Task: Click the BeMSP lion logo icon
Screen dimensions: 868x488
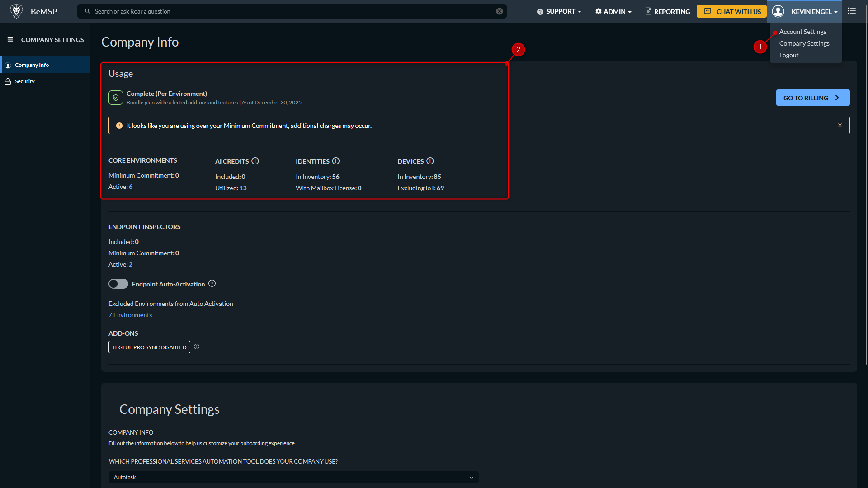Action: coord(16,11)
